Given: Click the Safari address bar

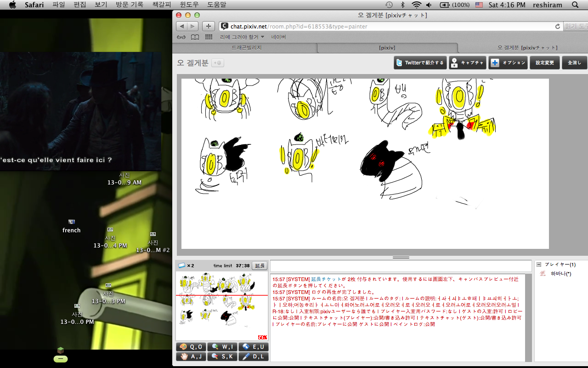Looking at the screenshot, I should tap(390, 27).
